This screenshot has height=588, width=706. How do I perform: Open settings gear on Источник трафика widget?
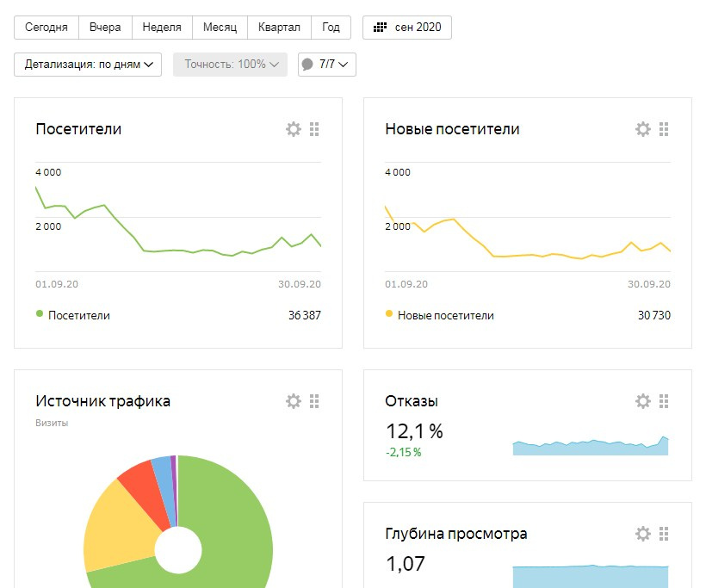(x=293, y=400)
